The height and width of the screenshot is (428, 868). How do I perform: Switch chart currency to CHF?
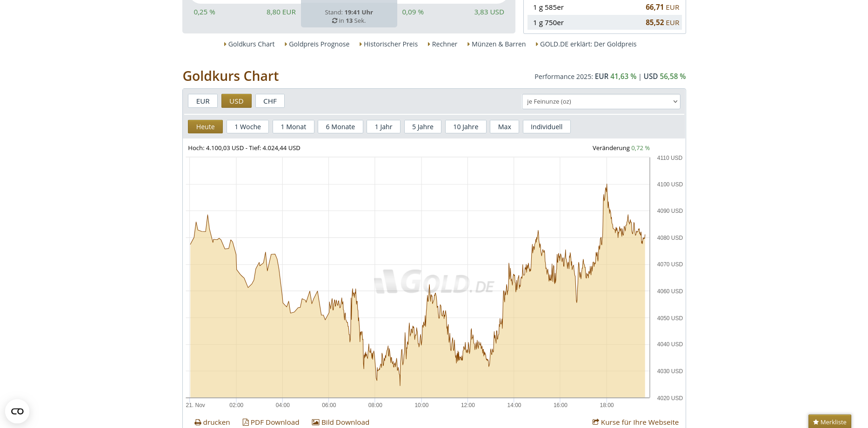click(x=270, y=101)
